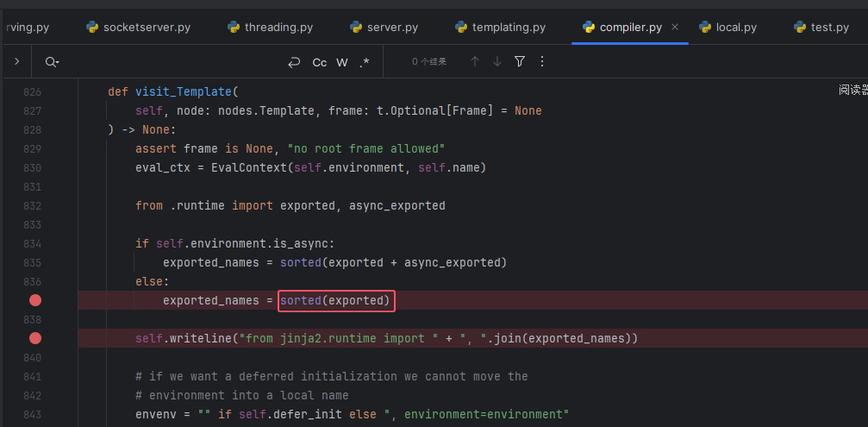The image size is (868, 427).
Task: Expand the replace field chevron
Action: (x=16, y=61)
